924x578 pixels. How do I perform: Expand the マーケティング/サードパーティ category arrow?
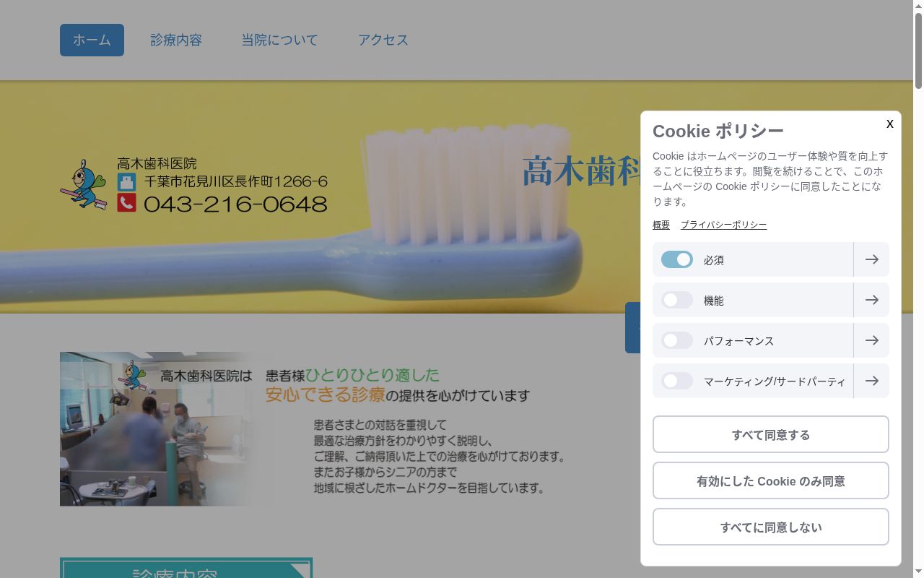pos(871,381)
